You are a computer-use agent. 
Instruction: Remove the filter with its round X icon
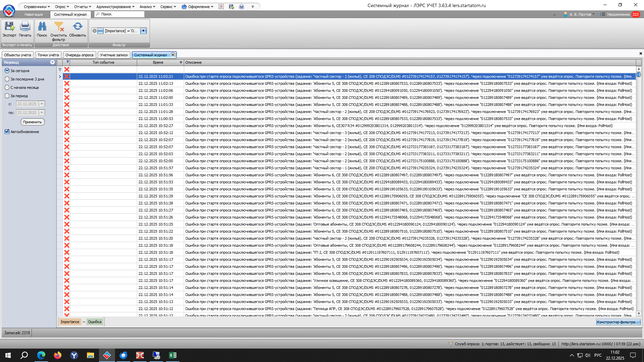point(95,31)
